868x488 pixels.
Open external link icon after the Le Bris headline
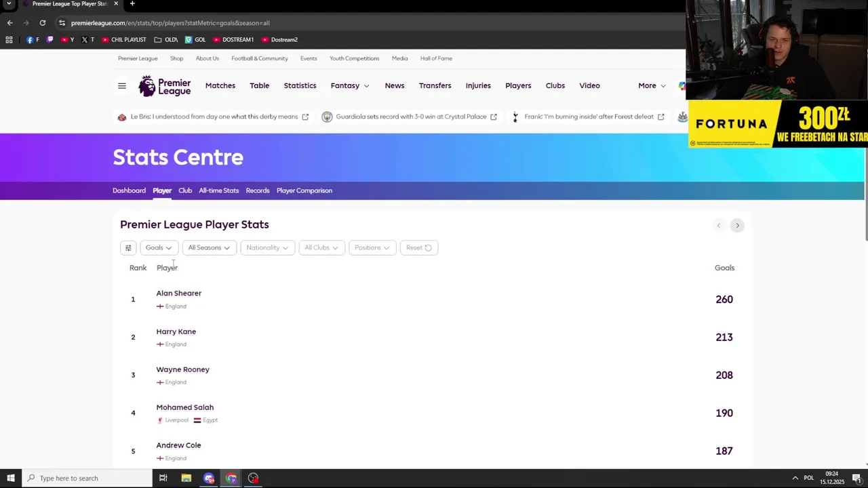pos(305,117)
